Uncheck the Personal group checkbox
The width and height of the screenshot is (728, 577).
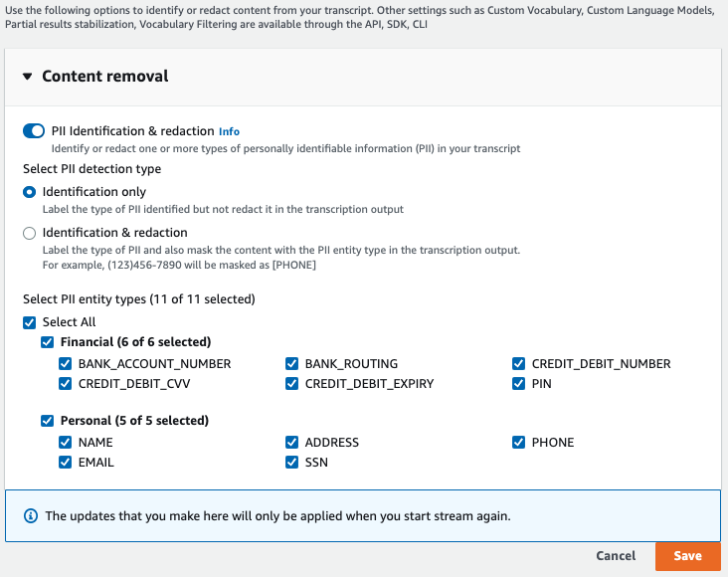pos(48,421)
